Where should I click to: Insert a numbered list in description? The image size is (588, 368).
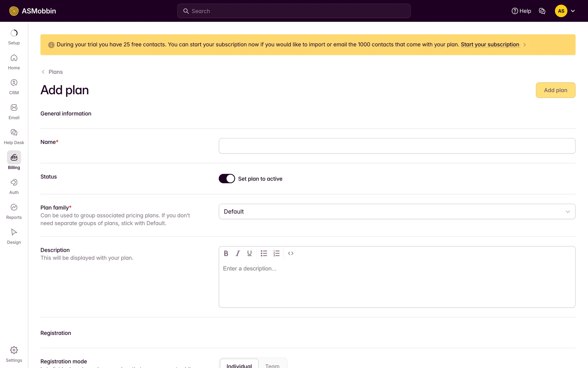tap(277, 253)
